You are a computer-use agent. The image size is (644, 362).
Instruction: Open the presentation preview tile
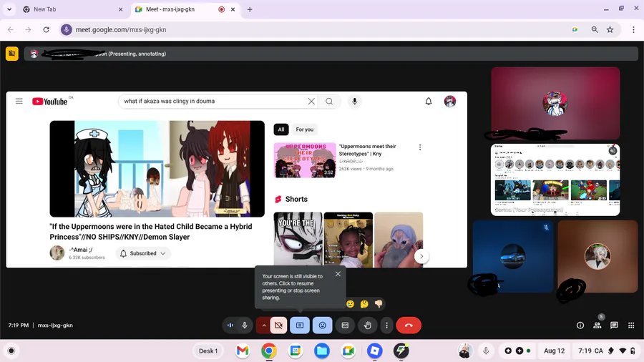click(x=555, y=180)
